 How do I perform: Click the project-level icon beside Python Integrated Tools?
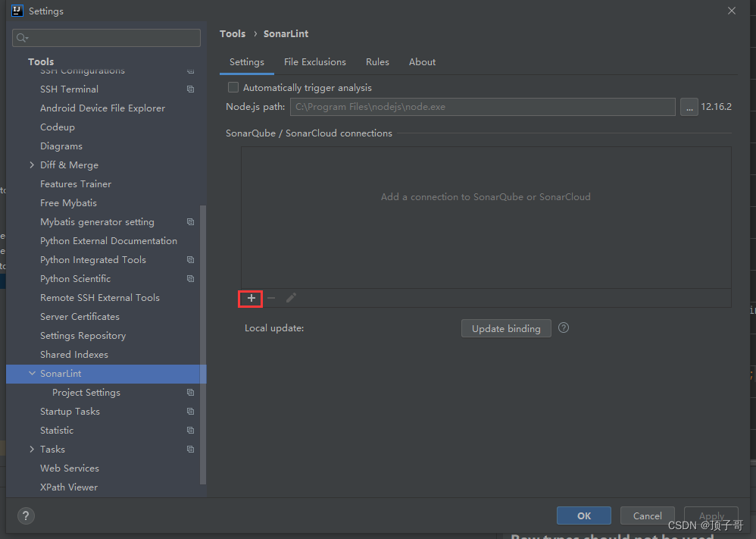tap(190, 259)
